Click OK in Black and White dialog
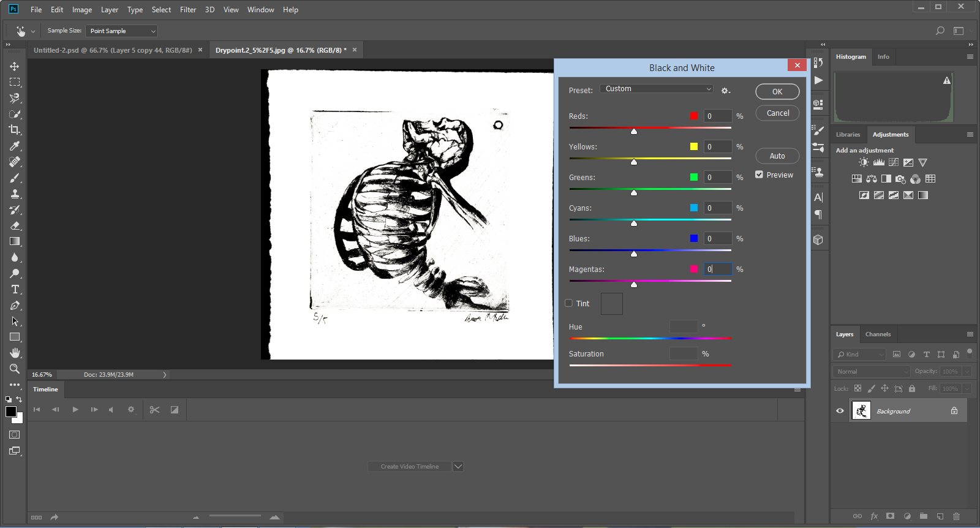980x528 pixels. (x=777, y=91)
